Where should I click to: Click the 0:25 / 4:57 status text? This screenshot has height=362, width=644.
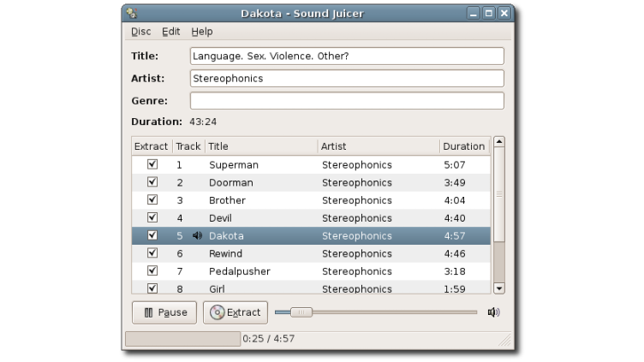(x=269, y=339)
